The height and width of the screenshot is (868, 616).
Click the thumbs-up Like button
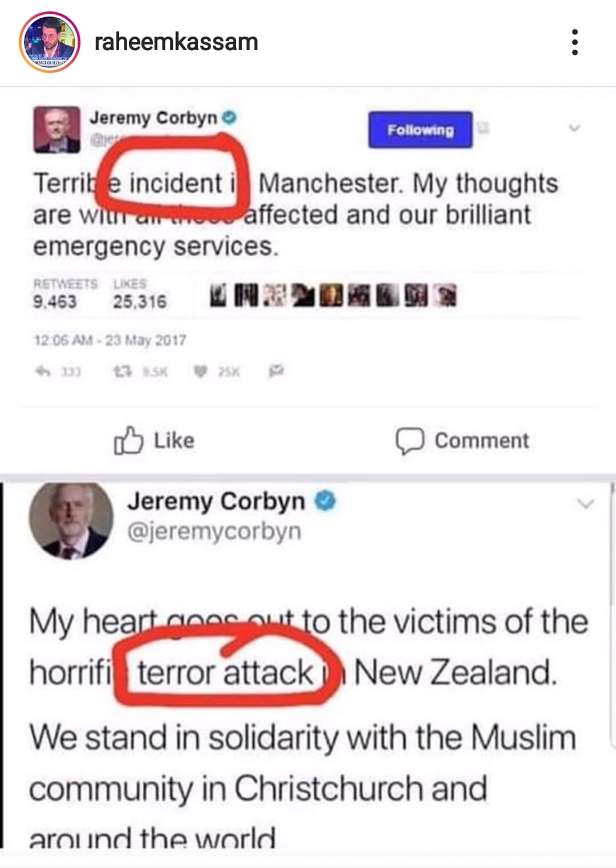(x=154, y=441)
